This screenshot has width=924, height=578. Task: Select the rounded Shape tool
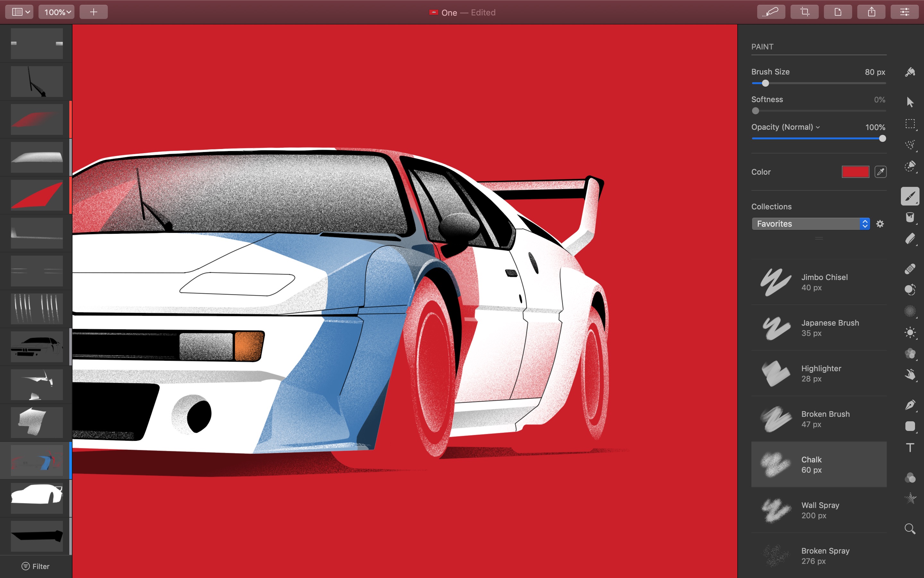910,426
